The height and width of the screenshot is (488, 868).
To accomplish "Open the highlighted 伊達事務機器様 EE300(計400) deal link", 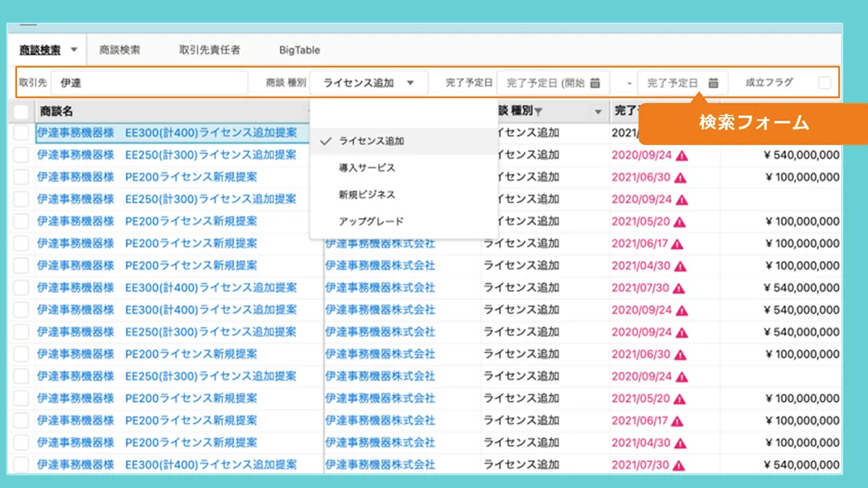I will [167, 133].
